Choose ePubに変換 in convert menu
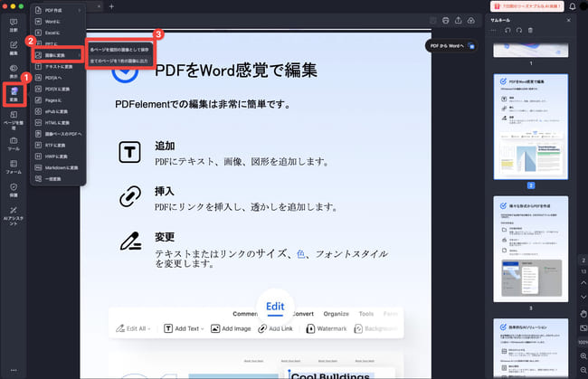The height and width of the screenshot is (379, 588). 58,111
